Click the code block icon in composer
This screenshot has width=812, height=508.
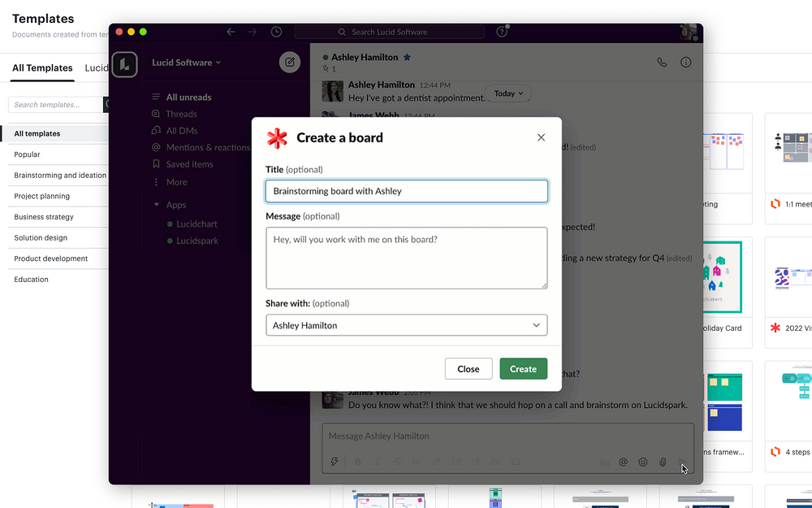coord(516,462)
